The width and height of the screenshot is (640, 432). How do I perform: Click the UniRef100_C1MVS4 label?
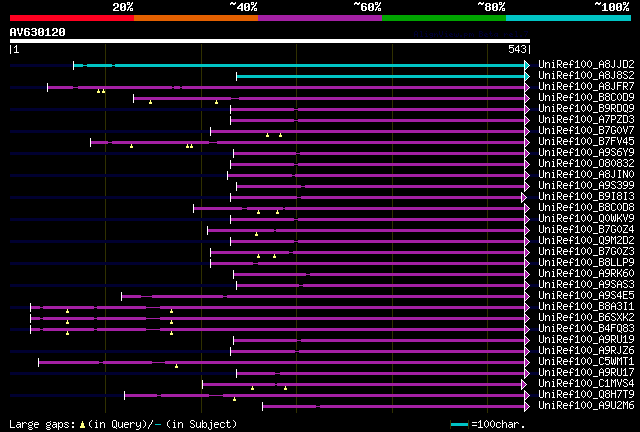(x=586, y=383)
